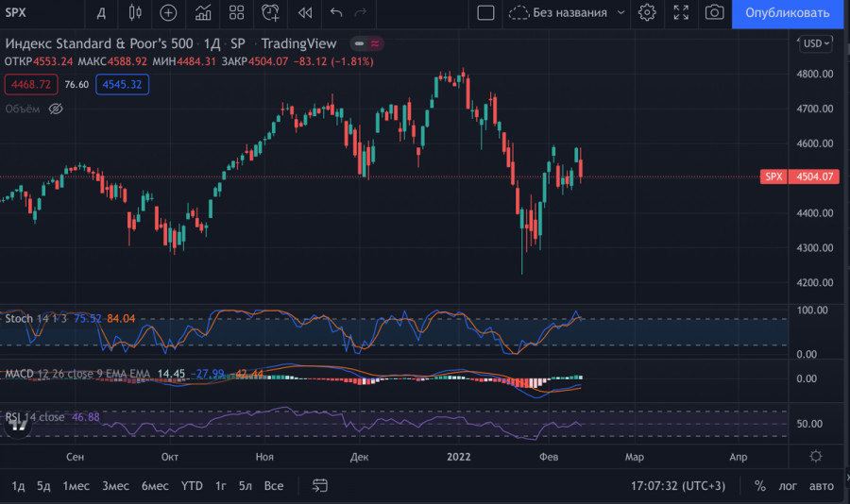Open time axis settings gear in the bottom corner
Image resolution: width=850 pixels, height=504 pixels.
point(816,456)
